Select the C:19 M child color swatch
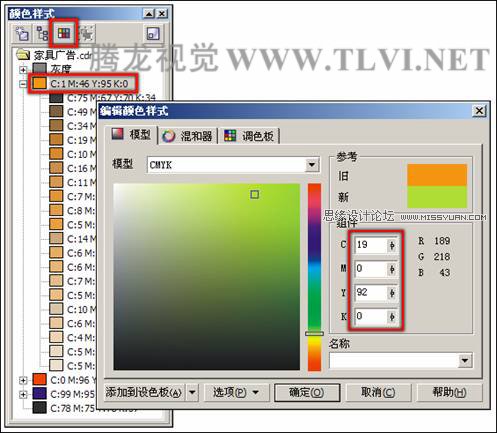This screenshot has width=497, height=433. [x=56, y=140]
